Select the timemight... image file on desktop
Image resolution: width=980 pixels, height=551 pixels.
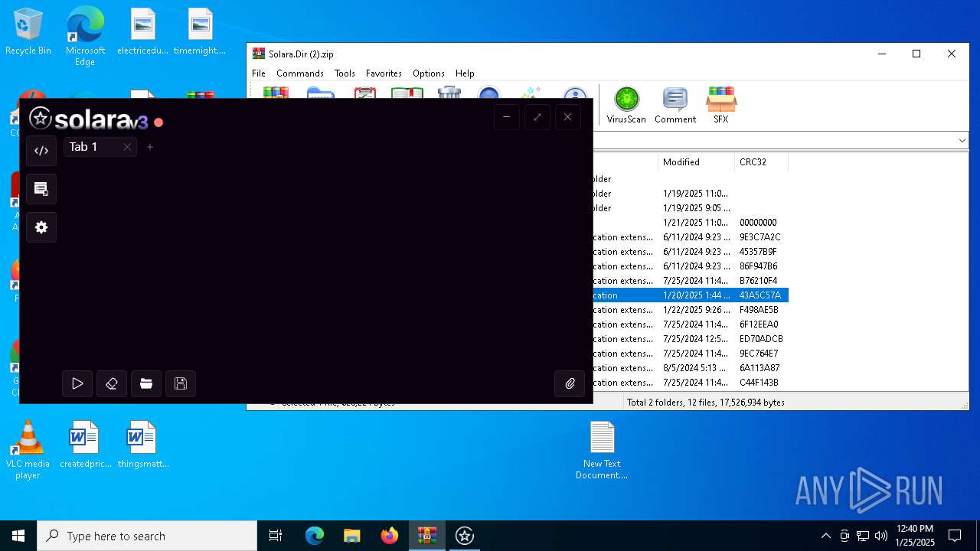(200, 32)
